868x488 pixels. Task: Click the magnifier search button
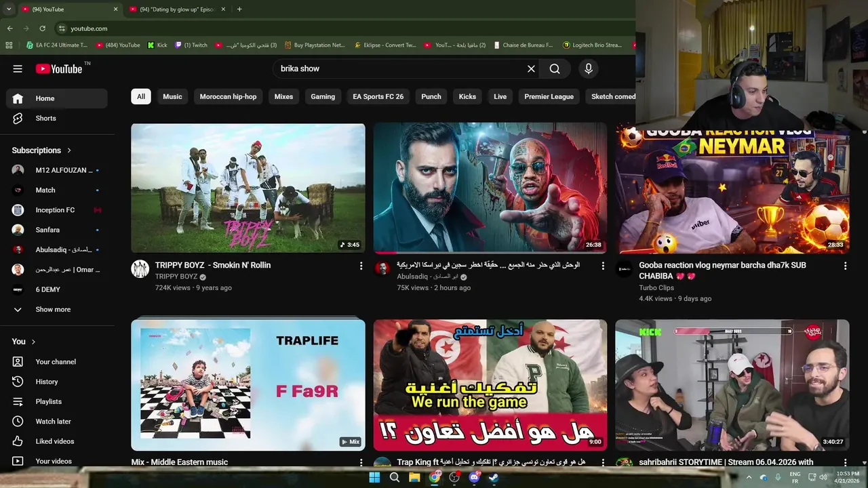(x=555, y=68)
